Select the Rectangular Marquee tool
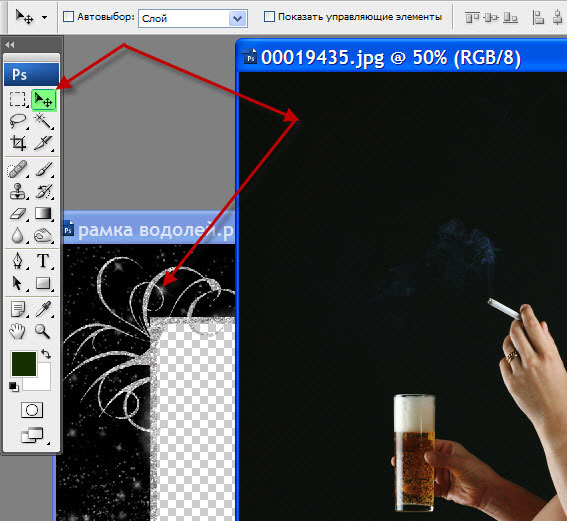567x521 pixels. 18,99
